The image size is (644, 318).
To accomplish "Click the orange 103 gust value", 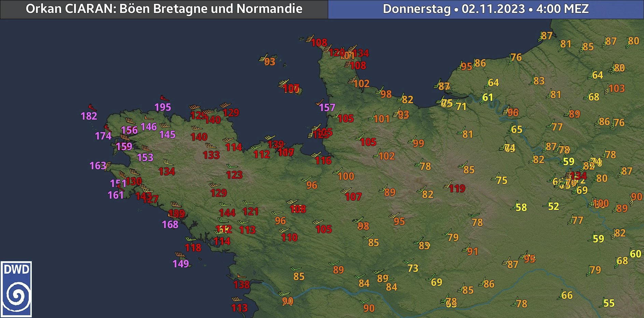I will click(617, 89).
